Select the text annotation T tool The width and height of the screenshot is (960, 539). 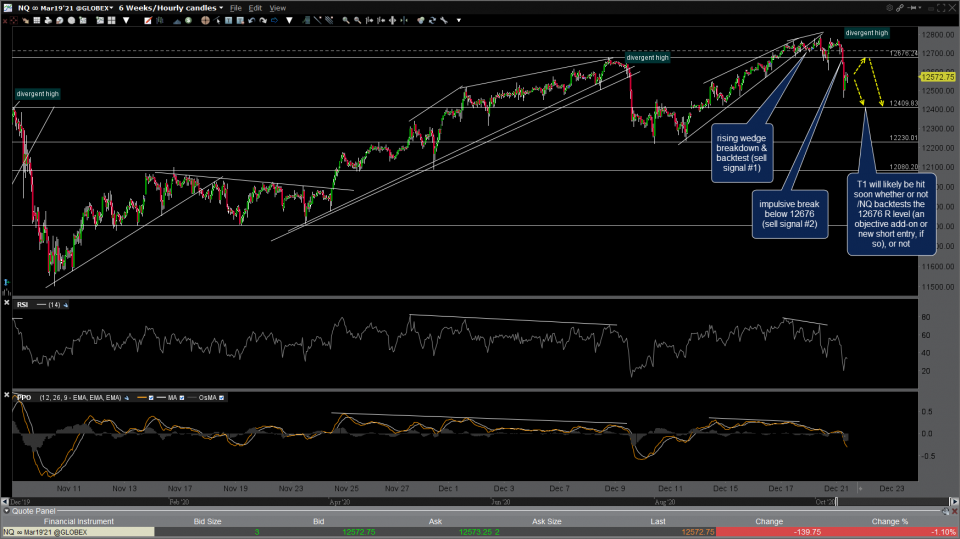click(x=228, y=20)
